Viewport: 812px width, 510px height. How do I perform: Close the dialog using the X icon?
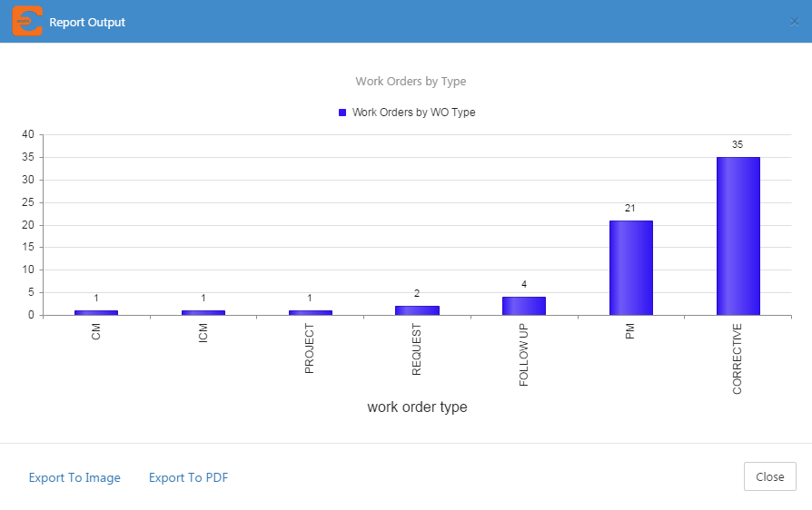point(795,22)
